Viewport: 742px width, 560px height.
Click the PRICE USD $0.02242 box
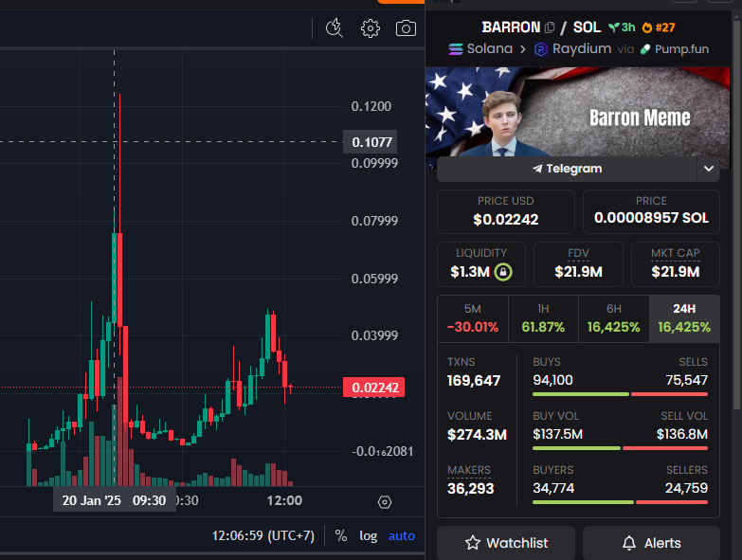coord(506,211)
